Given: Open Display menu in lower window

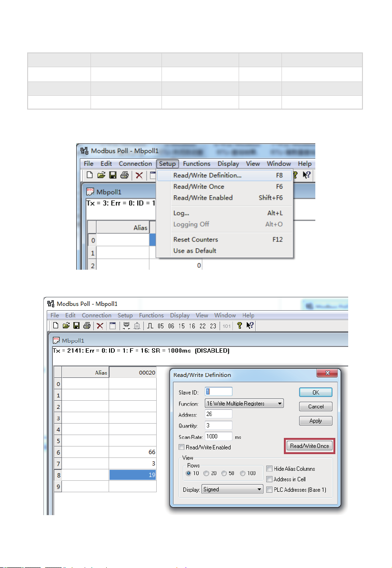Looking at the screenshot, I should 180,315.
